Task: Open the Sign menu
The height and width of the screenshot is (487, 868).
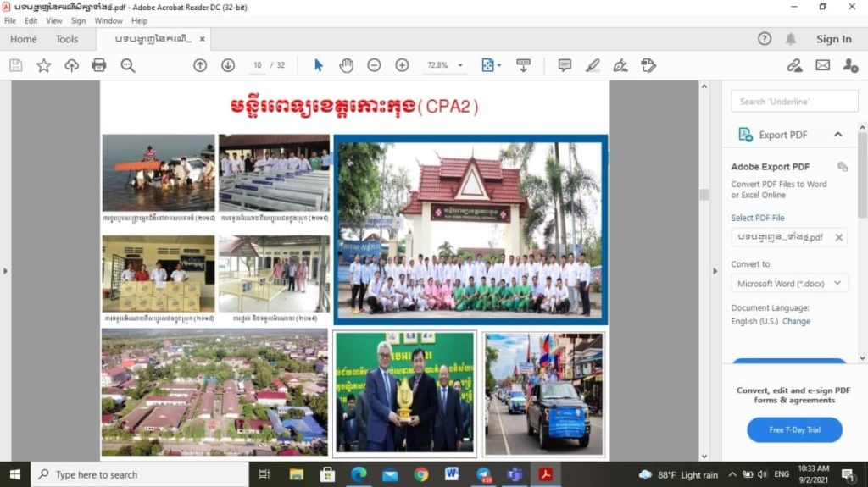Action: (78, 20)
